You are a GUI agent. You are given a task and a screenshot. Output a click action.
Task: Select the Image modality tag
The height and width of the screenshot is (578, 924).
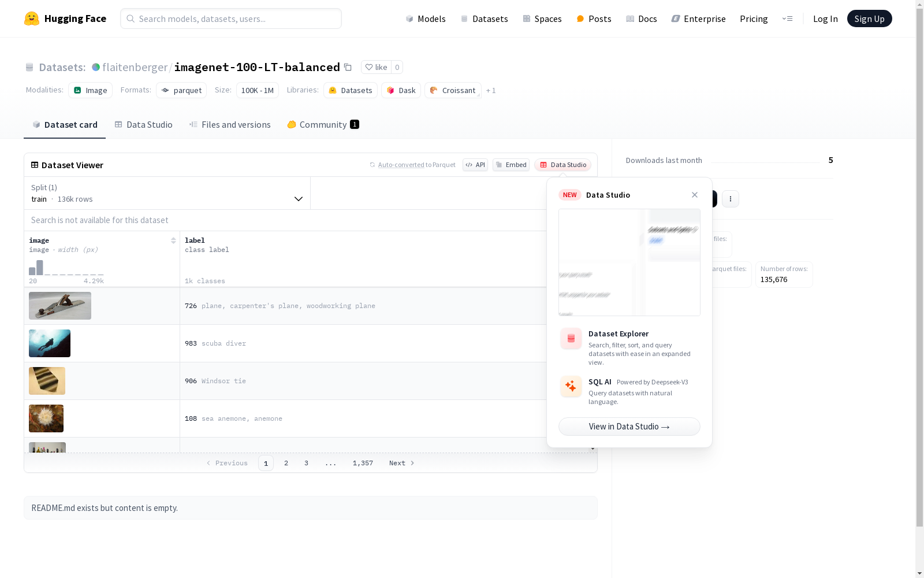coord(91,90)
